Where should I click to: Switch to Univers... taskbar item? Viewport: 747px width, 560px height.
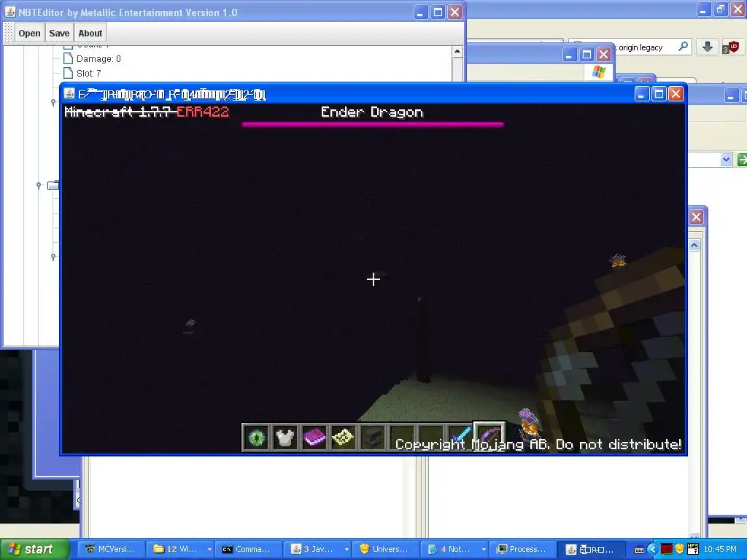384,549
